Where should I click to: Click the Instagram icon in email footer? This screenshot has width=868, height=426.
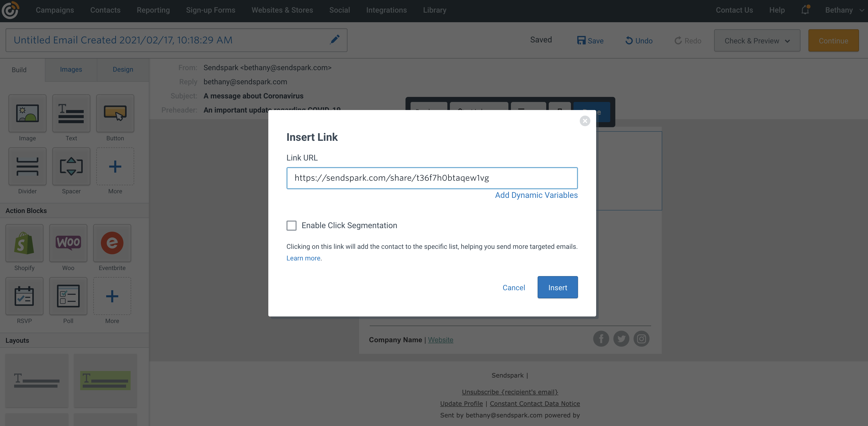(x=641, y=339)
